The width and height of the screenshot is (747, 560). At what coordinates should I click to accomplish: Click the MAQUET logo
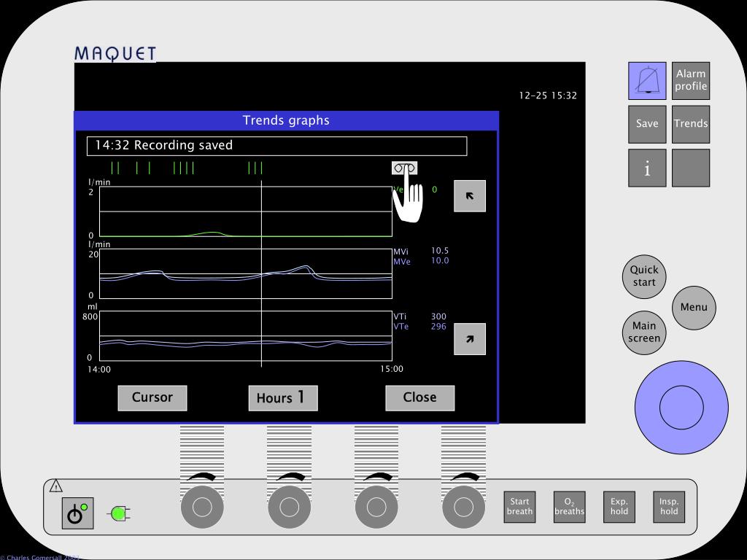pos(115,54)
